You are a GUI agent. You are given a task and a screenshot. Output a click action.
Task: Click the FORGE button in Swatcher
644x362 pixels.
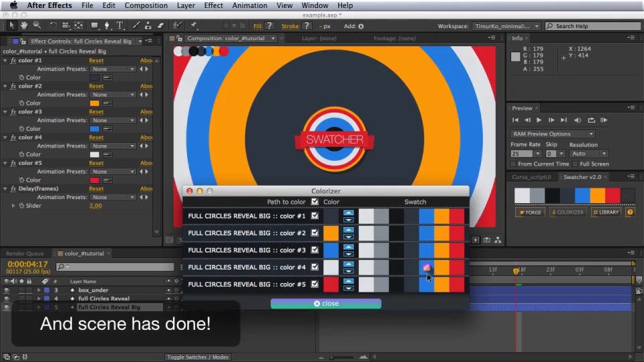530,213
